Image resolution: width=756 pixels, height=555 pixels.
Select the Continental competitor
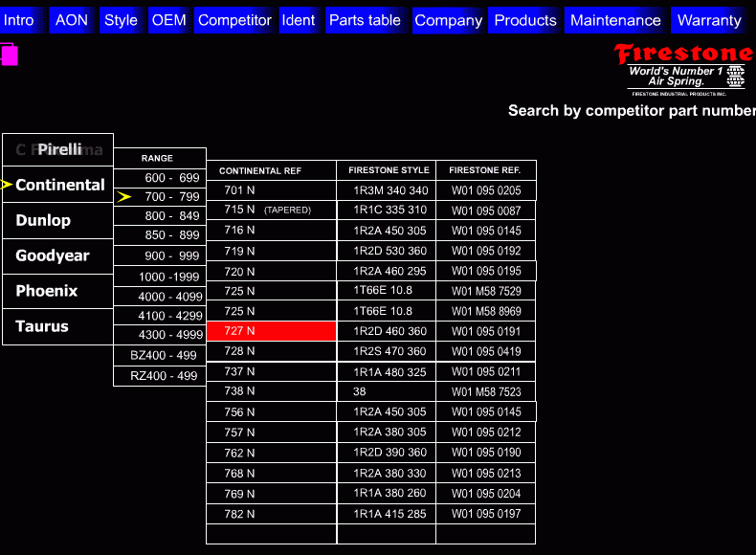point(57,185)
